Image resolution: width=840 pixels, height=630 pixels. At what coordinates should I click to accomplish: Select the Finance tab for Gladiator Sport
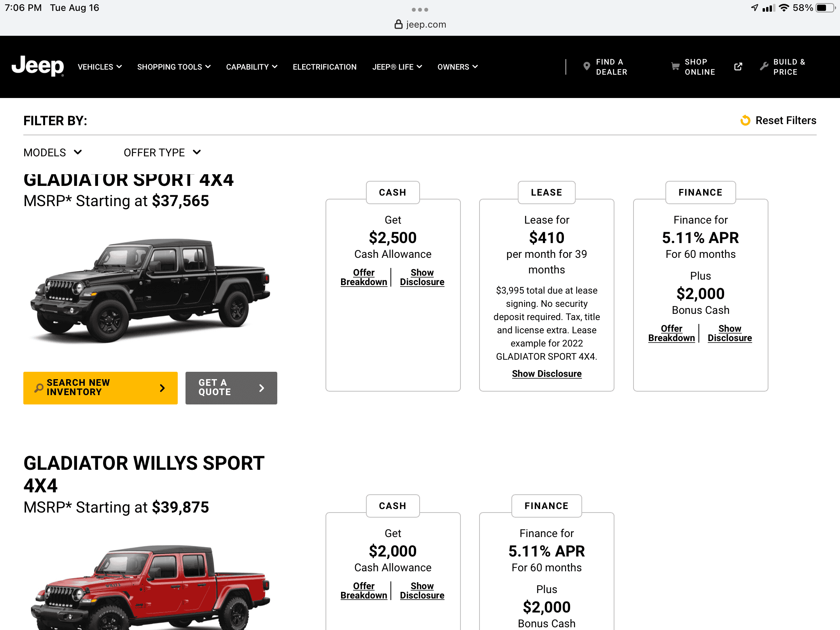pyautogui.click(x=700, y=192)
